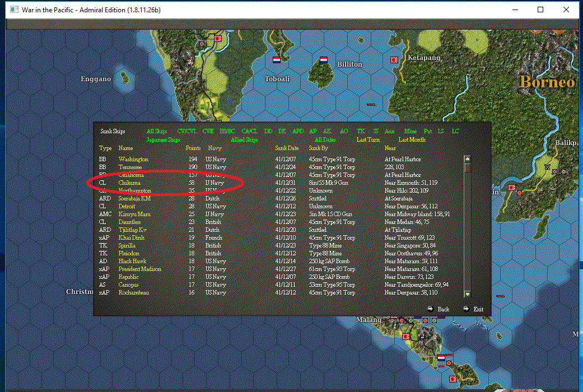The image size is (583, 392).
Task: Filter list by AP ships
Action: [x=313, y=131]
